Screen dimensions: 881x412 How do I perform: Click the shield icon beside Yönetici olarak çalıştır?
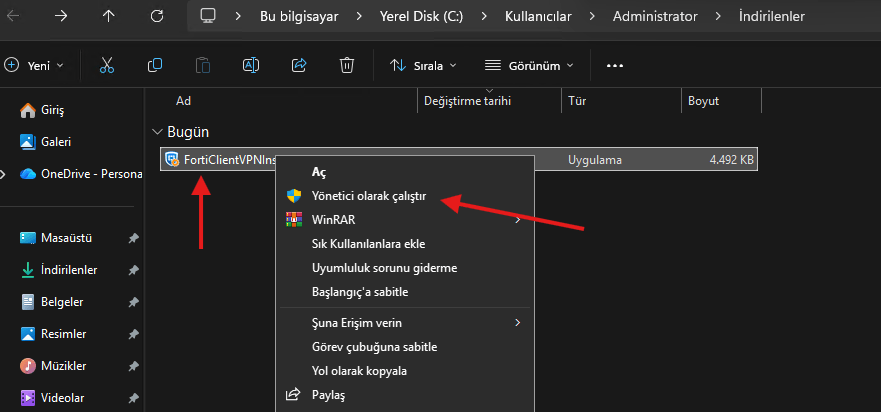294,196
